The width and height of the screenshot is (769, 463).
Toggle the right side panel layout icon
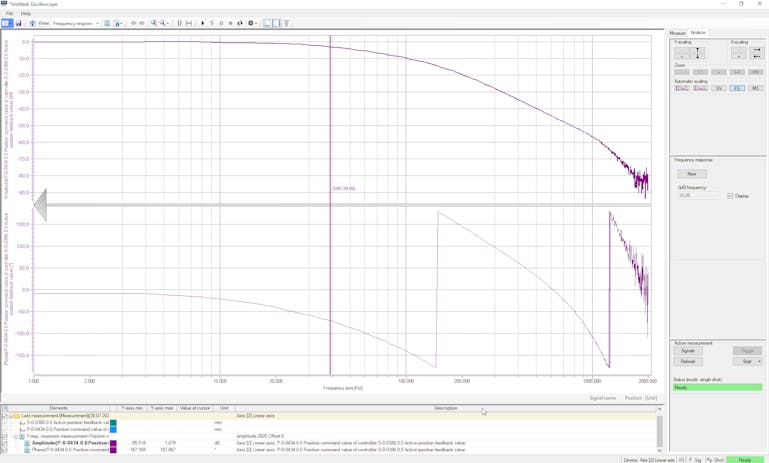[277, 23]
